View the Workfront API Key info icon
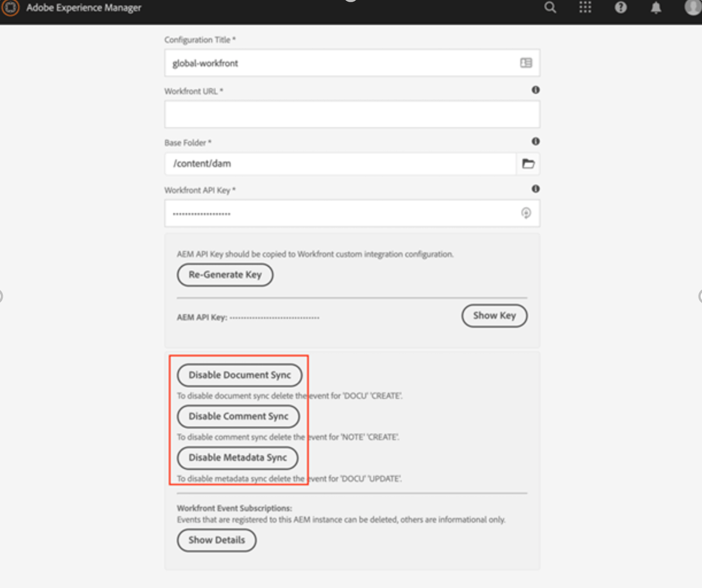The image size is (702, 588). pyautogui.click(x=536, y=188)
